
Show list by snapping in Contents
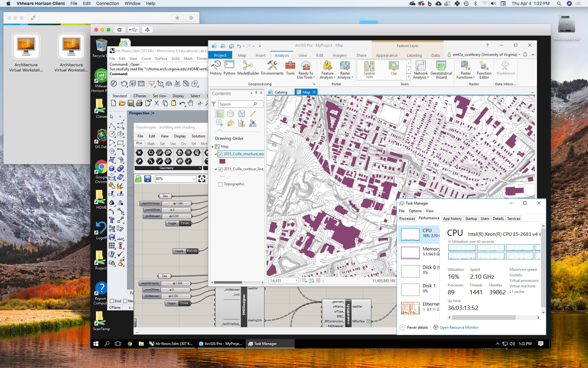[220, 123]
